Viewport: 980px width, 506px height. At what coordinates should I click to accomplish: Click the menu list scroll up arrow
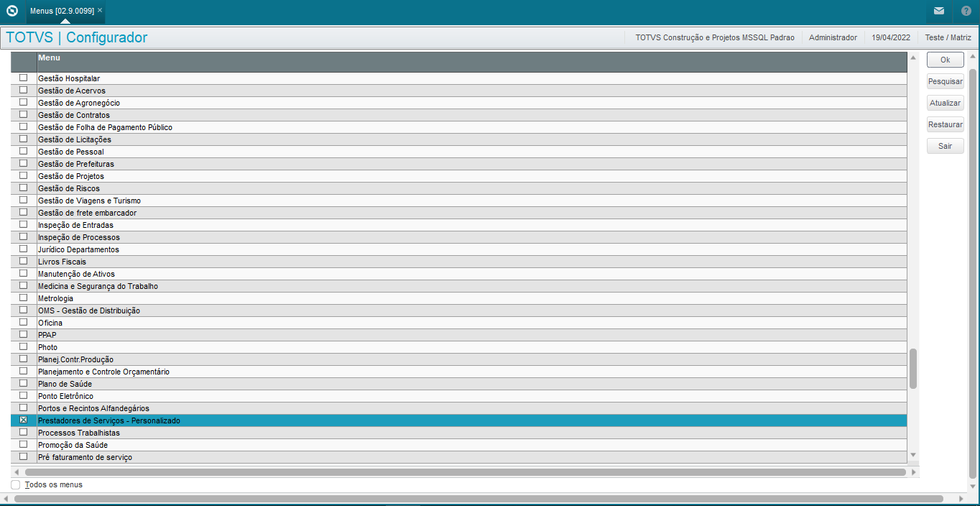pos(913,57)
